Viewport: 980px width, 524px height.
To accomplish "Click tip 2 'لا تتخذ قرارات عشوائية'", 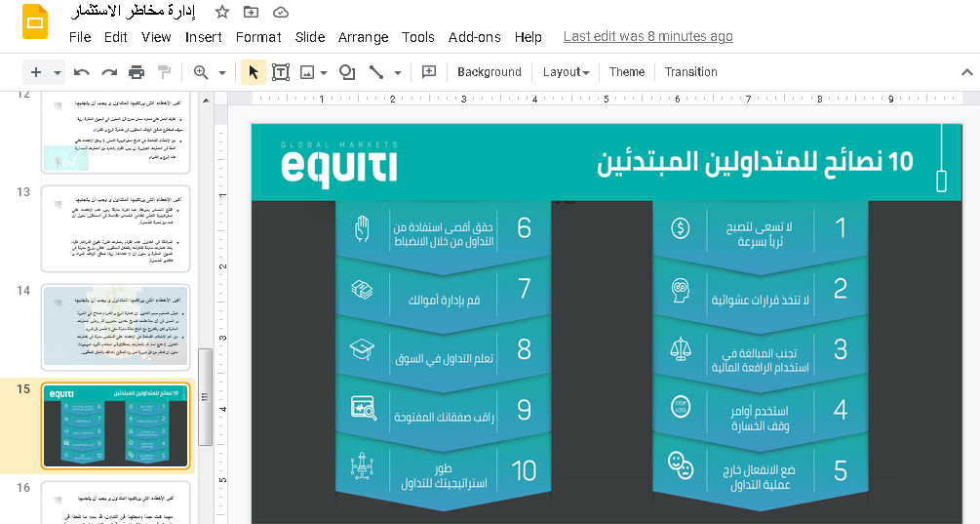I will click(760, 301).
